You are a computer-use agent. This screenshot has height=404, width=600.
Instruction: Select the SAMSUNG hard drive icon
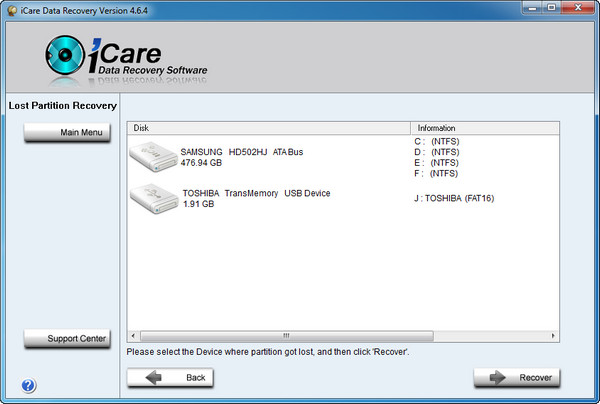[x=153, y=156]
